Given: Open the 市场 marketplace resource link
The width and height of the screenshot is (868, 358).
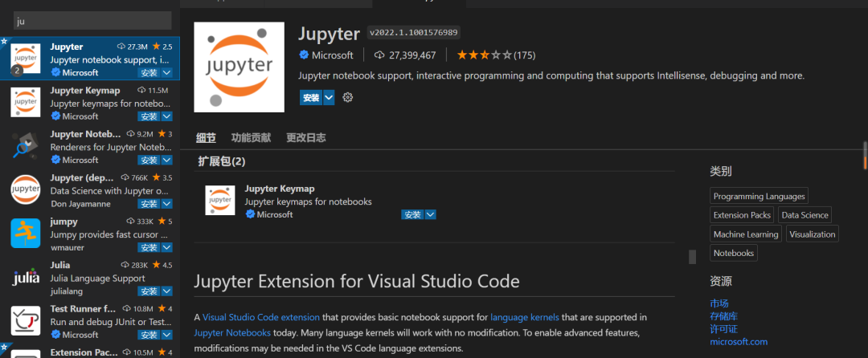Looking at the screenshot, I should coord(719,303).
